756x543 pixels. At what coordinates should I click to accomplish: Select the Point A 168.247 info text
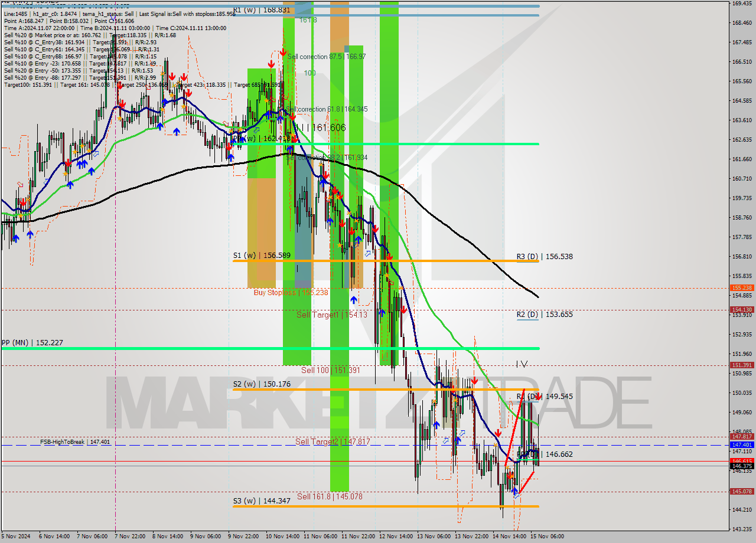tap(26, 21)
